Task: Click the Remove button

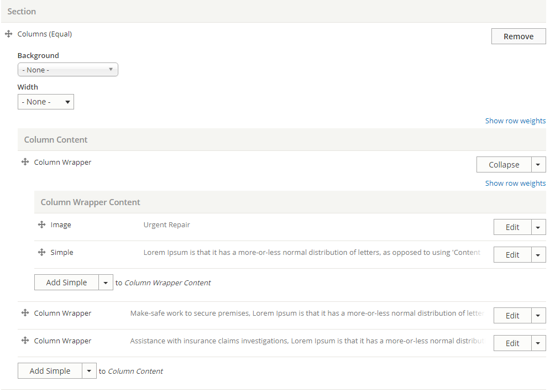Action: coord(518,36)
